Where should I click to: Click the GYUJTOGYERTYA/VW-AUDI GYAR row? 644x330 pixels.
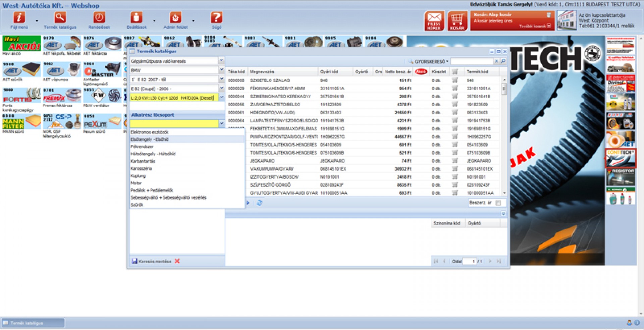pyautogui.click(x=363, y=193)
